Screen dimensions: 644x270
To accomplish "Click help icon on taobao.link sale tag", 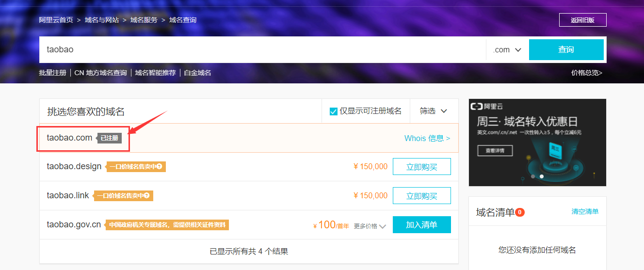I will click(146, 196).
